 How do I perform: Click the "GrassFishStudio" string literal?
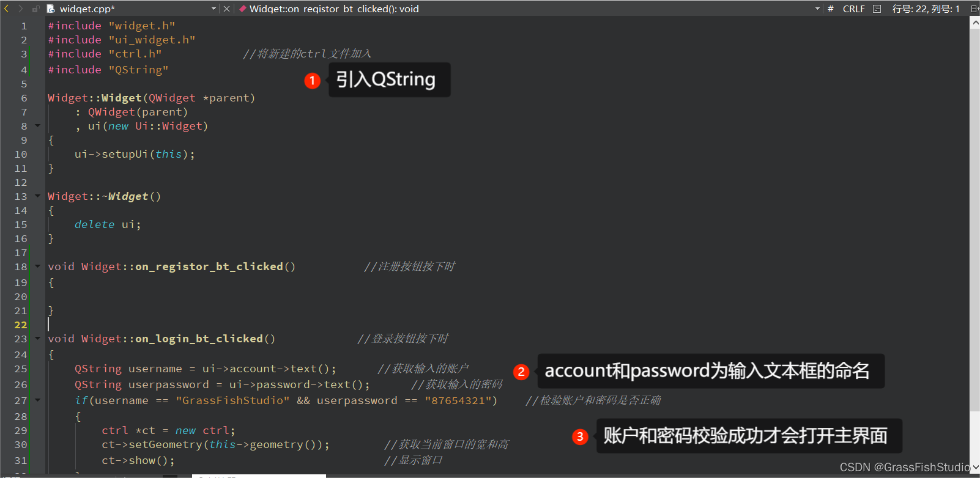[233, 400]
